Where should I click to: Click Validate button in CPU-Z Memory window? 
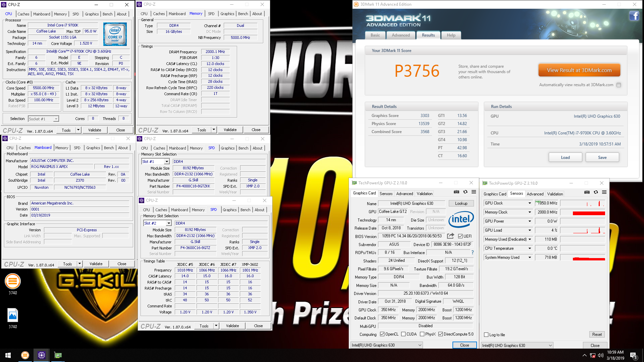tap(230, 130)
